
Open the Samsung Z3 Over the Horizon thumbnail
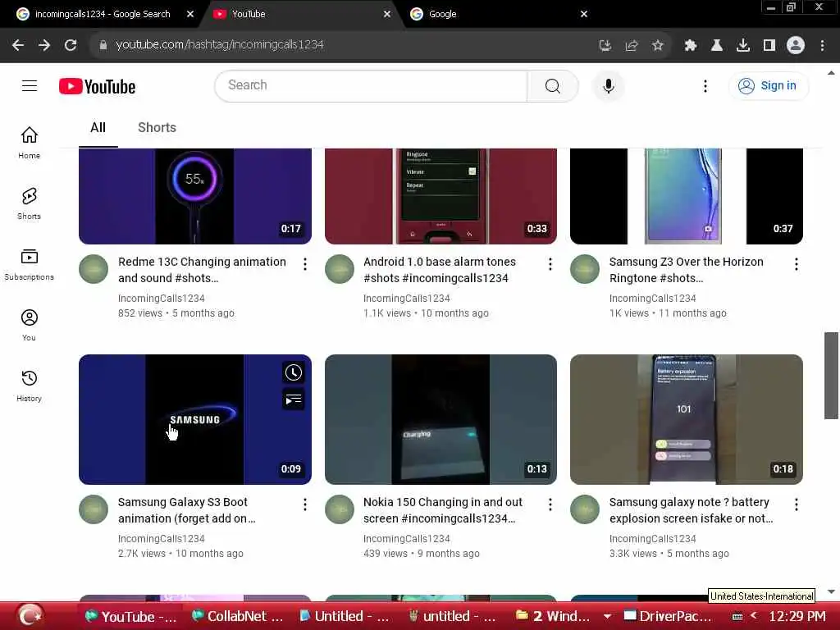(687, 196)
